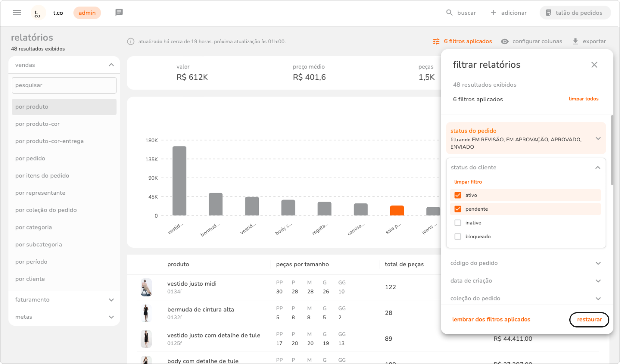Image resolution: width=620 pixels, height=364 pixels.
Task: Click the pesquisar search field
Action: click(x=64, y=85)
